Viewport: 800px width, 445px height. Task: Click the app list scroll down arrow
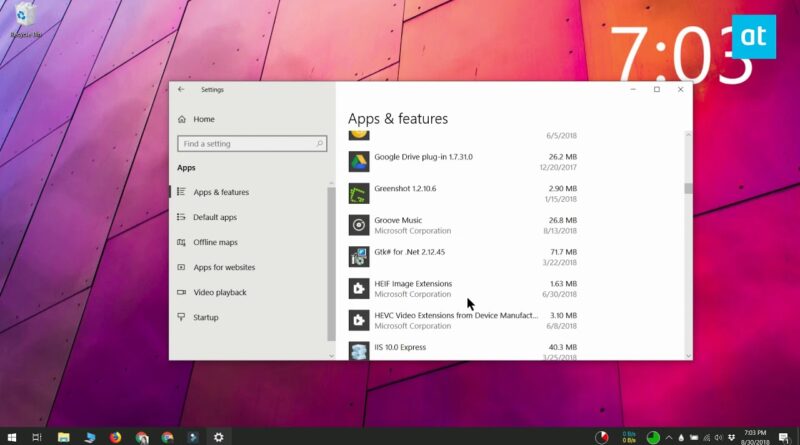coord(688,356)
